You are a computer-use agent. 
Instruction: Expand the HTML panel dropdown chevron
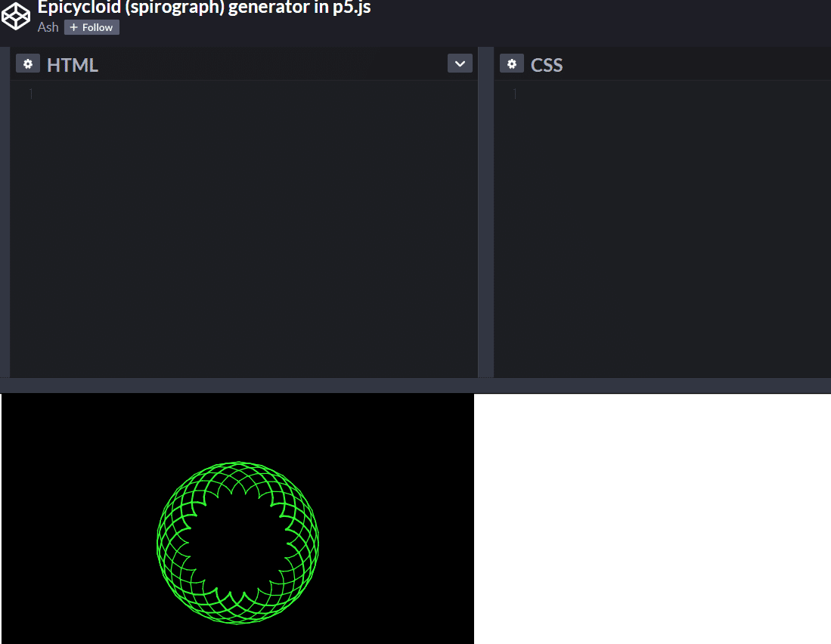coord(460,63)
